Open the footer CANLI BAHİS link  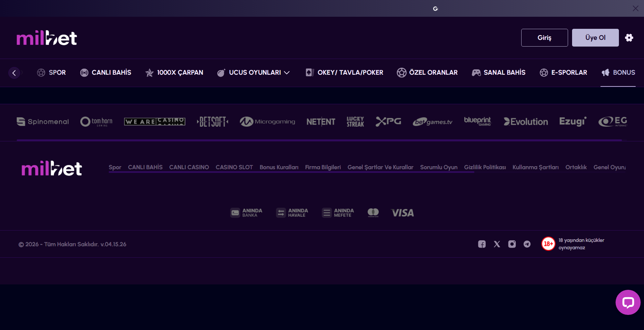pyautogui.click(x=145, y=167)
